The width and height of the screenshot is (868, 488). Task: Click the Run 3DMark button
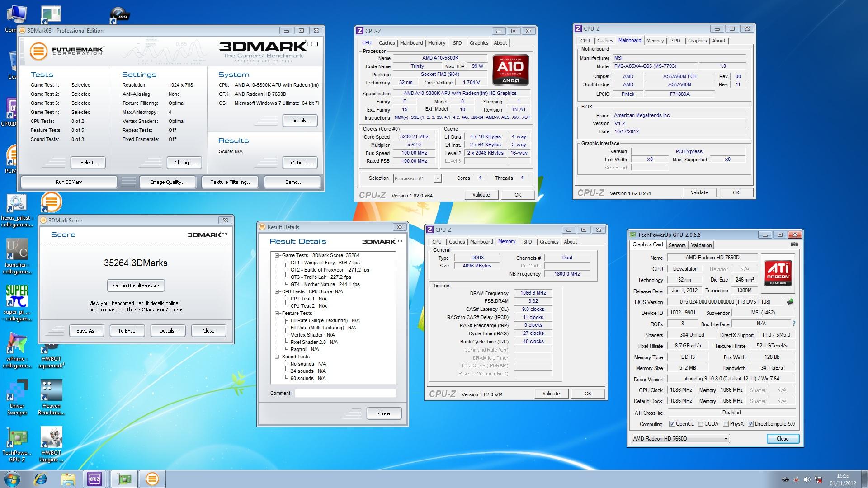pyautogui.click(x=69, y=182)
